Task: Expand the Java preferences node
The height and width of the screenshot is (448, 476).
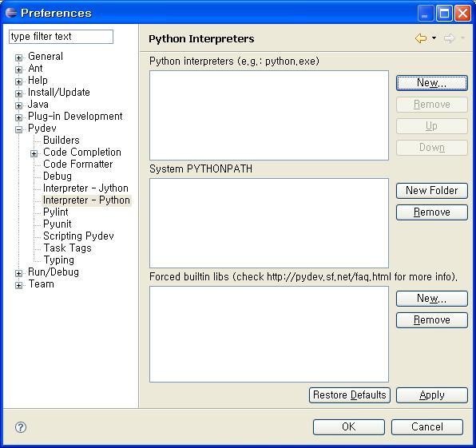Action: (18, 105)
